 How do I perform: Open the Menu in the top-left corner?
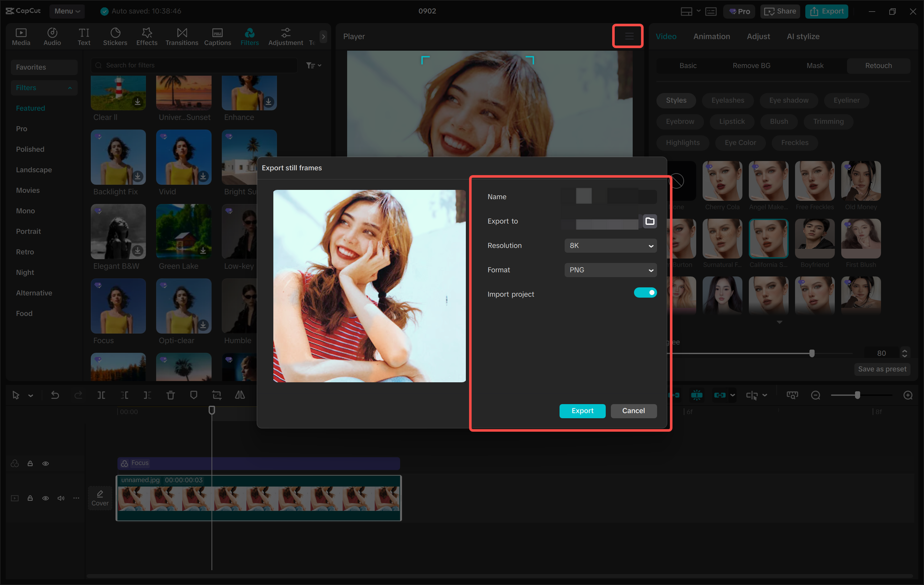67,11
